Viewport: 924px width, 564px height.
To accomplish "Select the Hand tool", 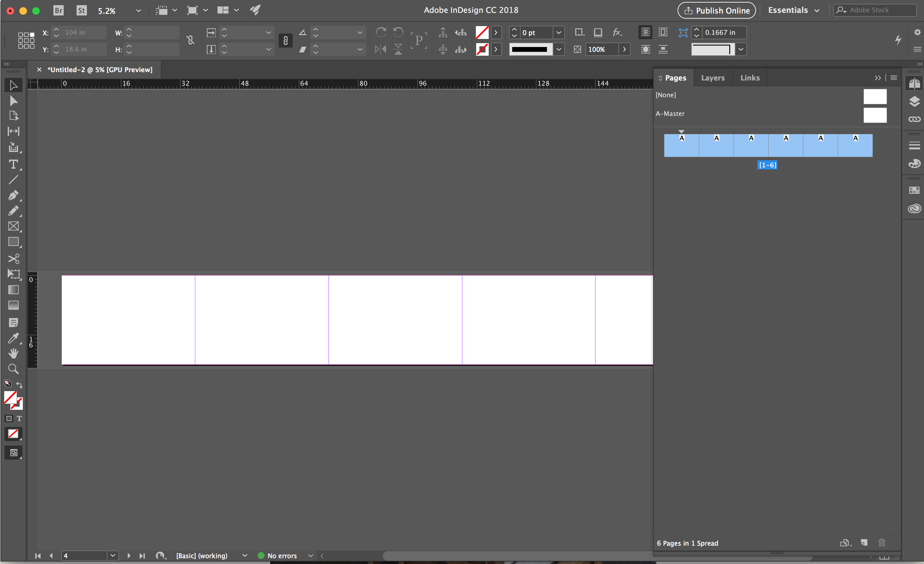I will coord(14,353).
